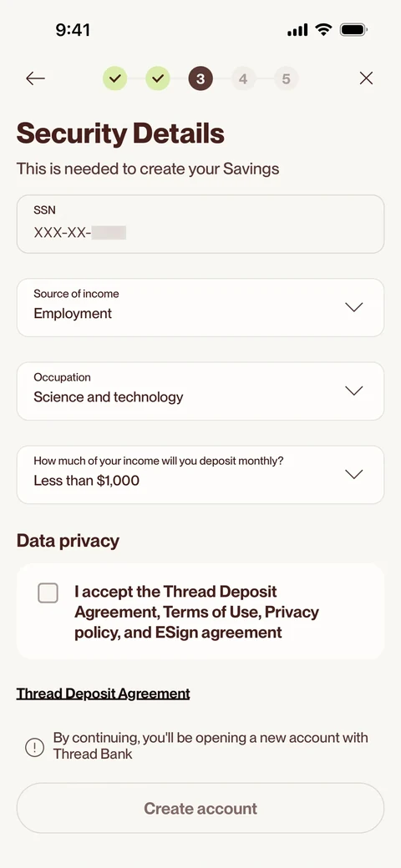The height and width of the screenshot is (868, 401).
Task: Check the accept agreements checkbox
Action: (48, 593)
